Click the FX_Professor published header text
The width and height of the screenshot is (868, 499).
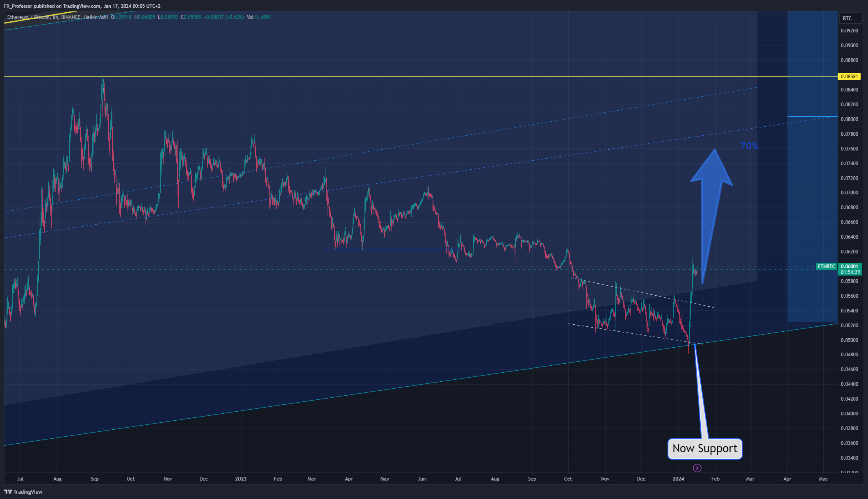82,6
